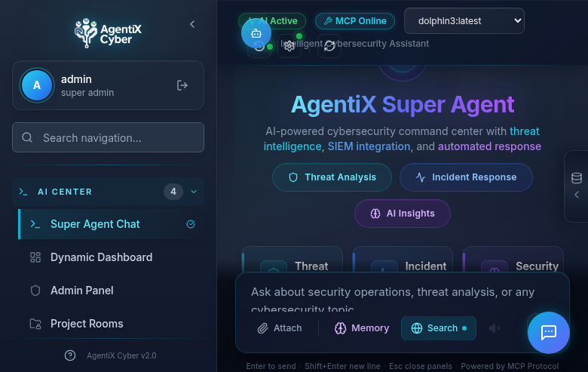Click the muted speaker icon
The height and width of the screenshot is (372, 588).
point(495,328)
